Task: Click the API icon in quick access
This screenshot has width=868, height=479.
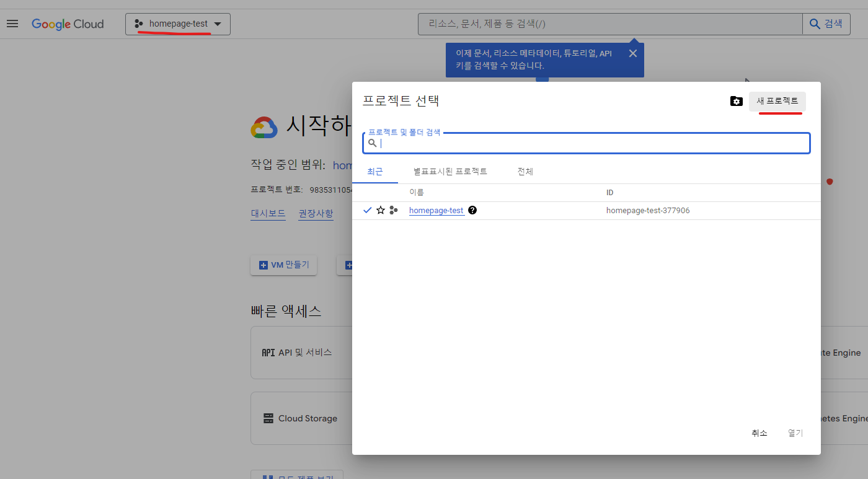Action: tap(268, 353)
